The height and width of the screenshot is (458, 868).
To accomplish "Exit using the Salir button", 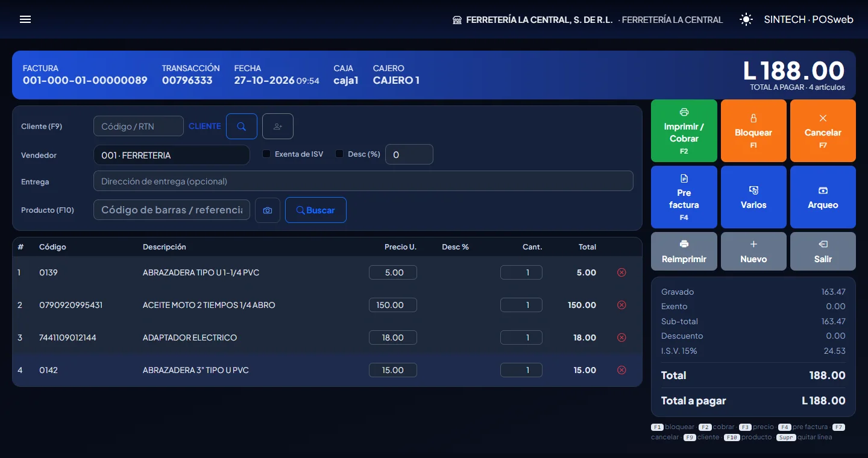I will pos(823,251).
